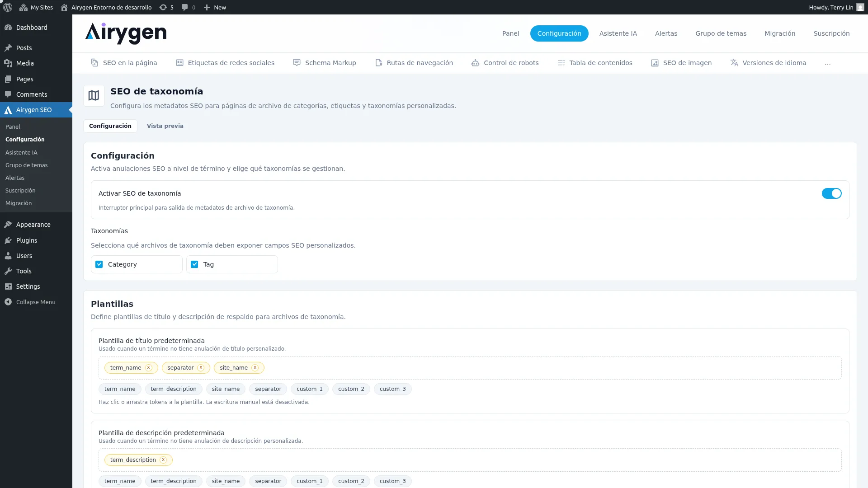Select the Configuración sub-tab

pos(110,126)
